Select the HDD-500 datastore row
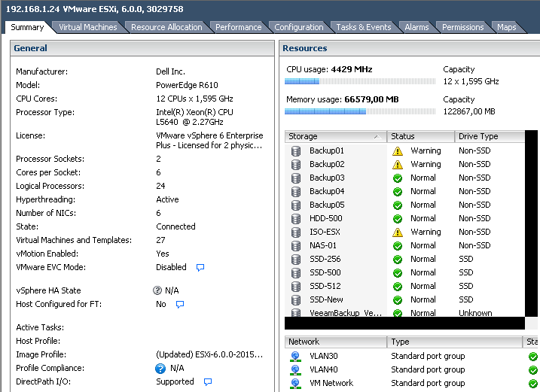The height and width of the screenshot is (392, 540). click(x=326, y=218)
